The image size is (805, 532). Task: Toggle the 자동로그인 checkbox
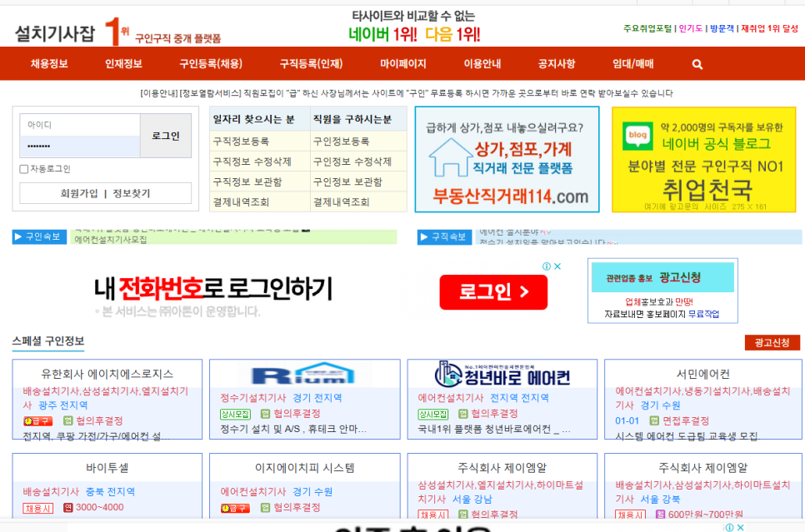click(23, 169)
